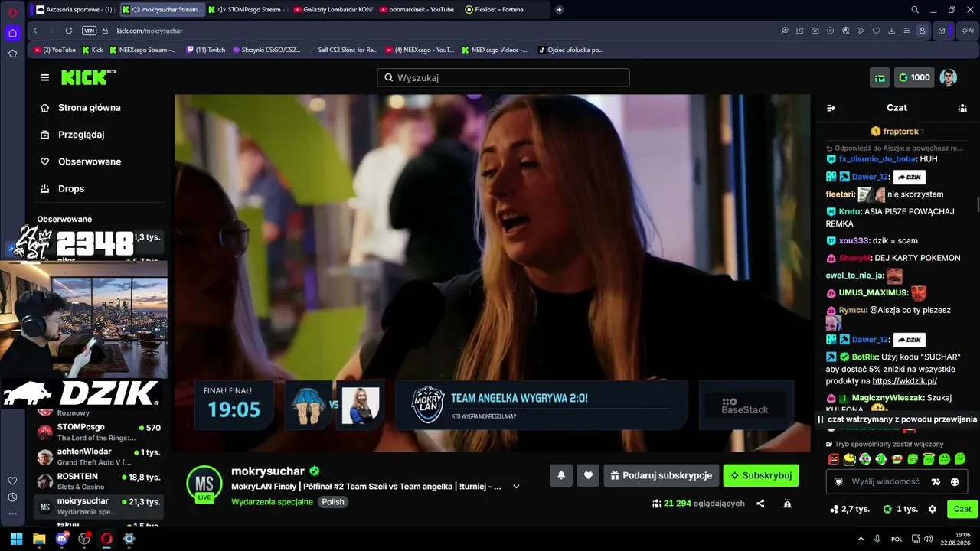The width and height of the screenshot is (980, 551).
Task: Report the stream with the alert icon
Action: (x=787, y=504)
